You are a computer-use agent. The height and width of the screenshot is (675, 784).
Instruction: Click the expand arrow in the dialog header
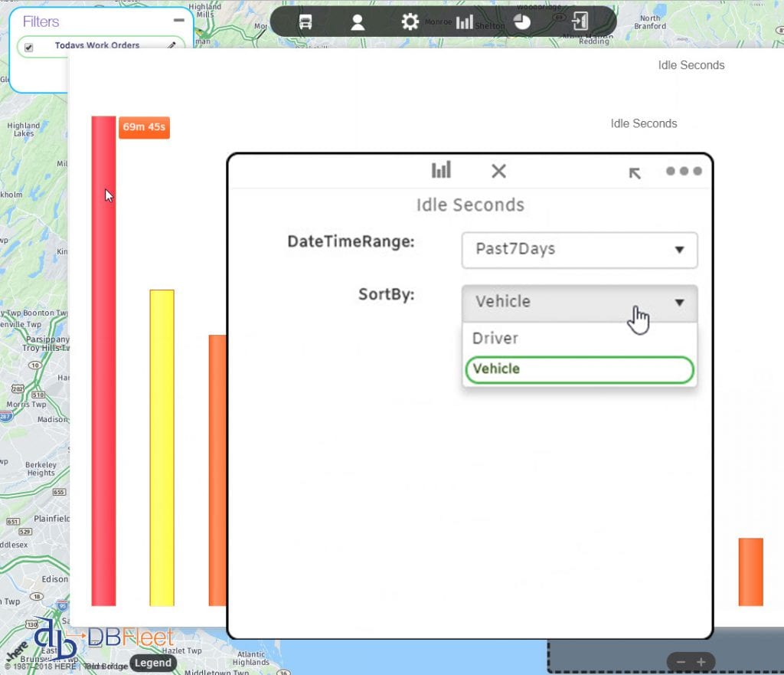[634, 174]
